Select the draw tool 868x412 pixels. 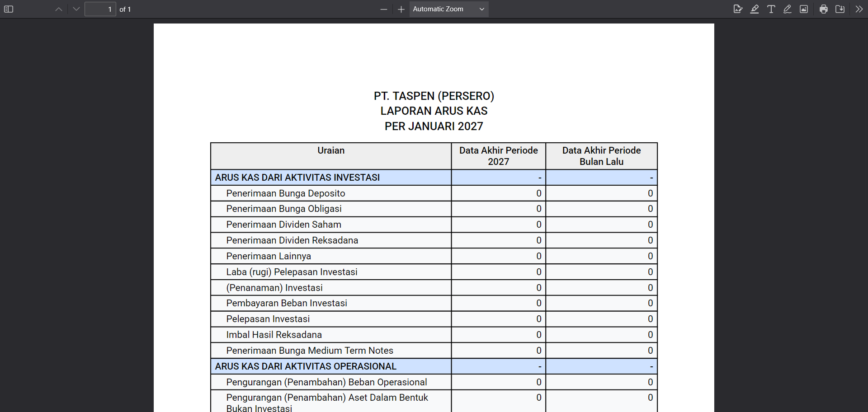coord(788,9)
